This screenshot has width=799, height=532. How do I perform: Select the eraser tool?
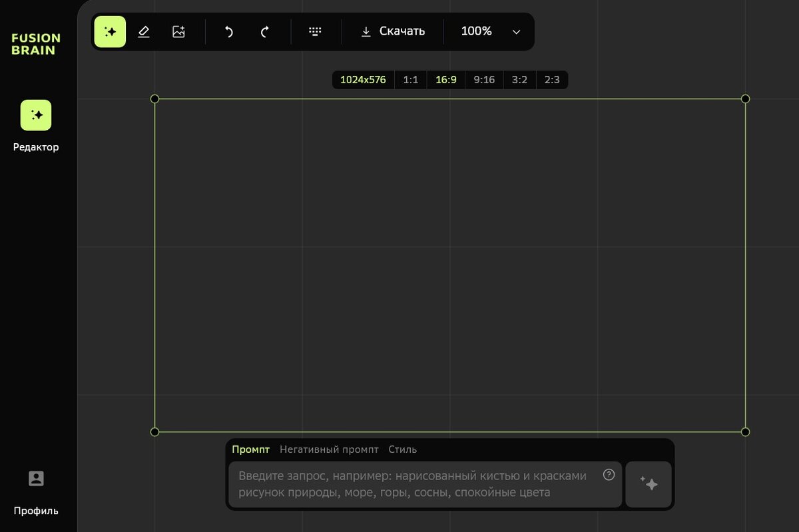tap(144, 31)
